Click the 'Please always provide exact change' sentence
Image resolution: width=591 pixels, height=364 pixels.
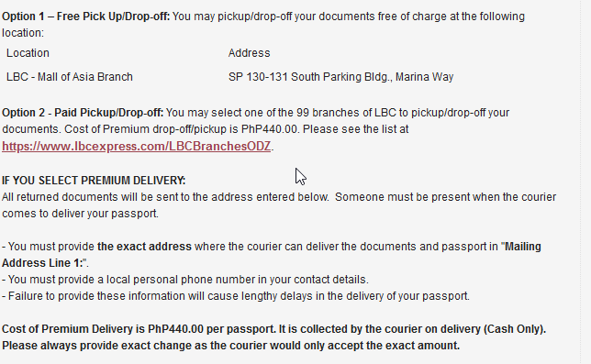[230, 346]
